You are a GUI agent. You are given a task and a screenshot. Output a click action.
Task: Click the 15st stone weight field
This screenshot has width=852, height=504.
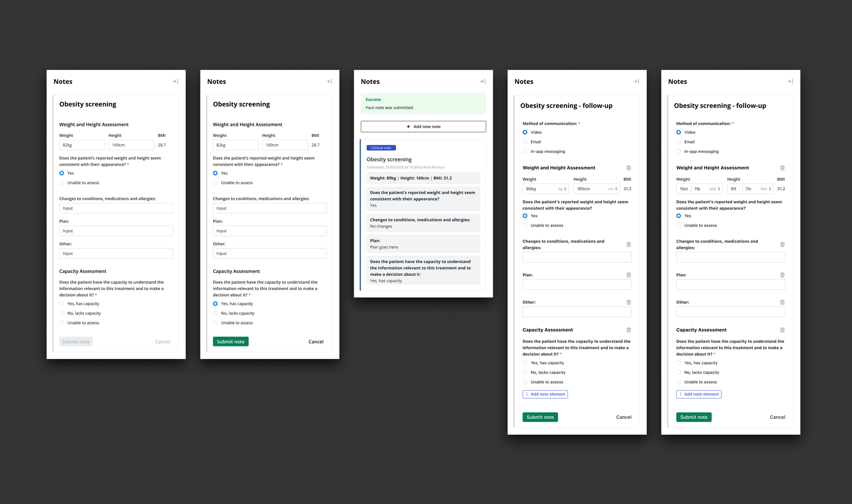click(684, 189)
